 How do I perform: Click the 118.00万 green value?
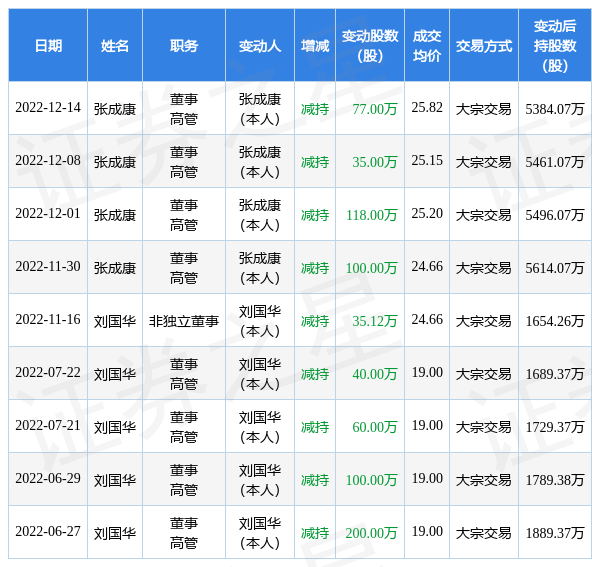click(x=372, y=215)
